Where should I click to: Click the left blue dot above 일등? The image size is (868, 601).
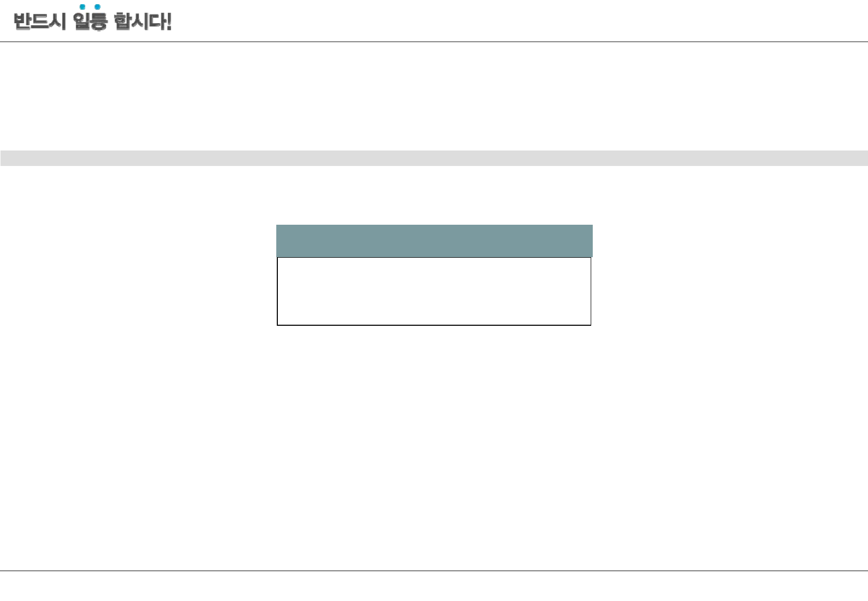click(x=82, y=7)
